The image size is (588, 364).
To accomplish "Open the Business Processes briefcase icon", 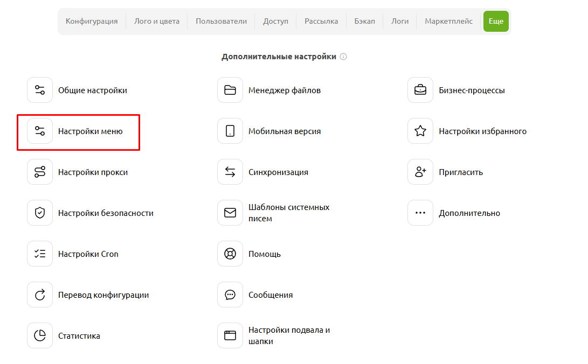I will point(420,90).
